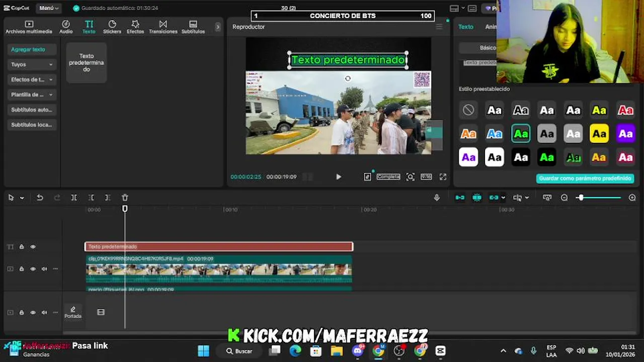This screenshot has width=644, height=362.
Task: Hide the main video track
Action: click(33, 269)
